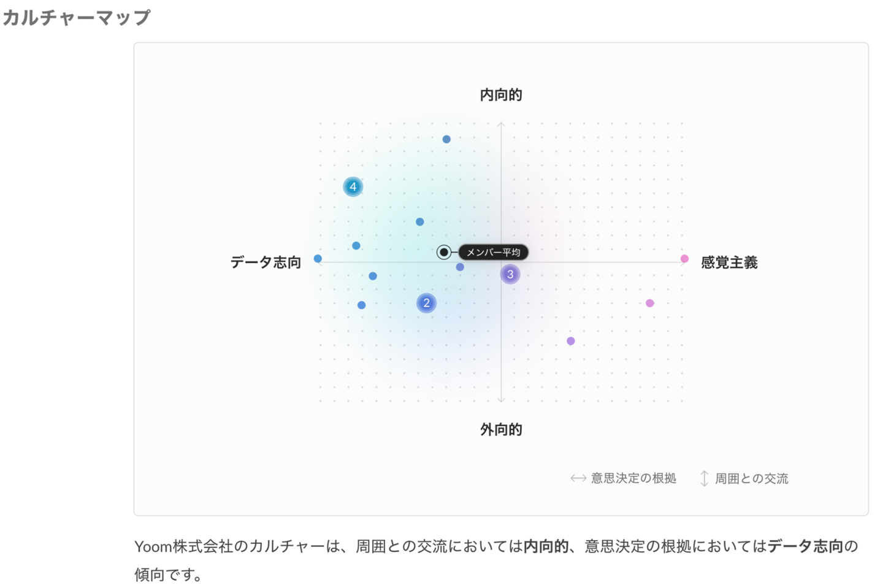
Task: Click the horizontal arrow icon beside 意思決定の根拠
Action: pos(578,478)
